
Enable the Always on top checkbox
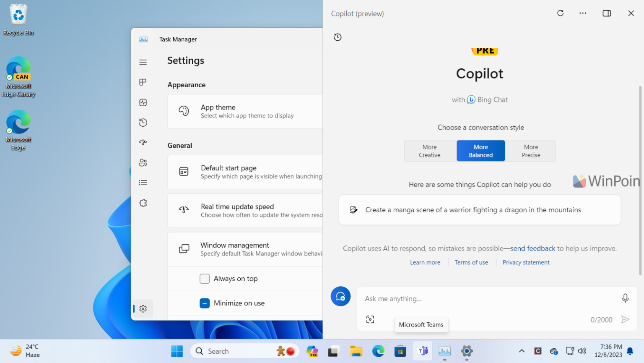coord(205,278)
